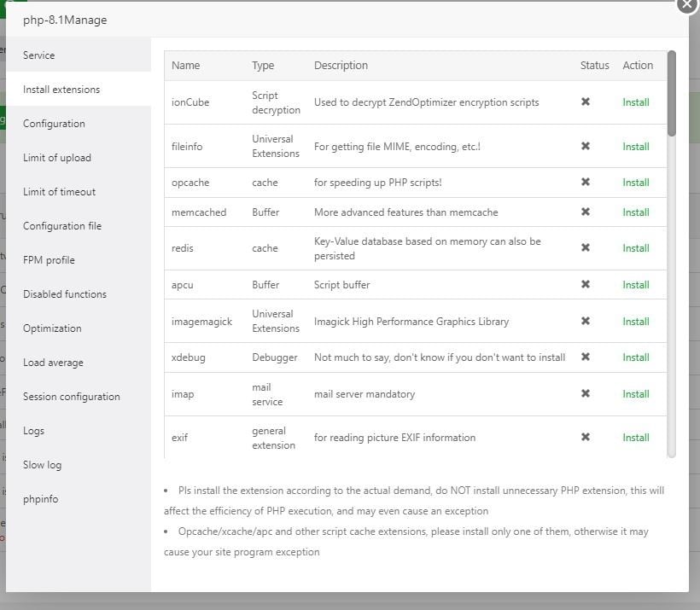Click the imagemagick status X icon
This screenshot has width=700, height=610.
(586, 322)
